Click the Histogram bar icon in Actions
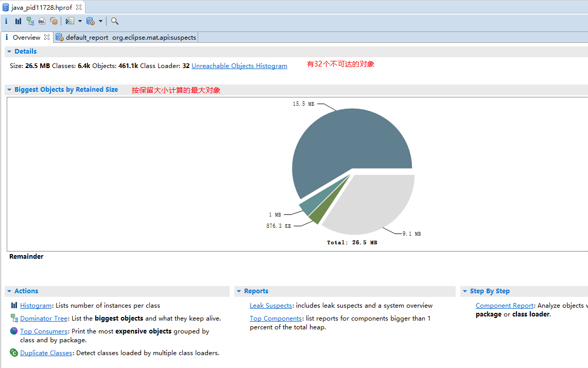 [x=14, y=305]
